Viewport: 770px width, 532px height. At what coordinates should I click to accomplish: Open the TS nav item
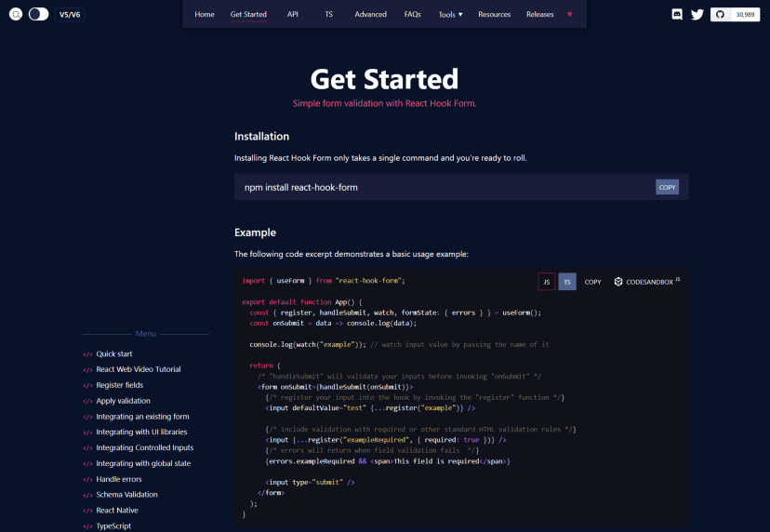coord(328,14)
